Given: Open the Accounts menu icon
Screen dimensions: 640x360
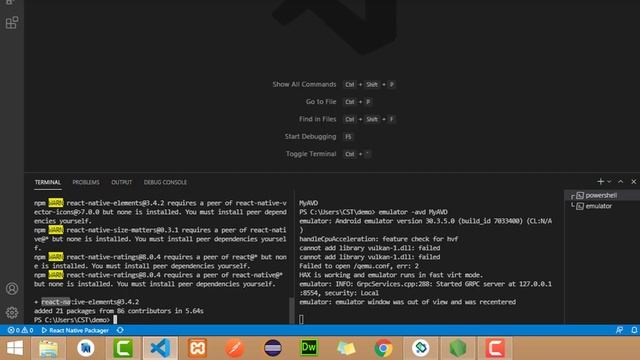Looking at the screenshot, I should pyautogui.click(x=12, y=289).
